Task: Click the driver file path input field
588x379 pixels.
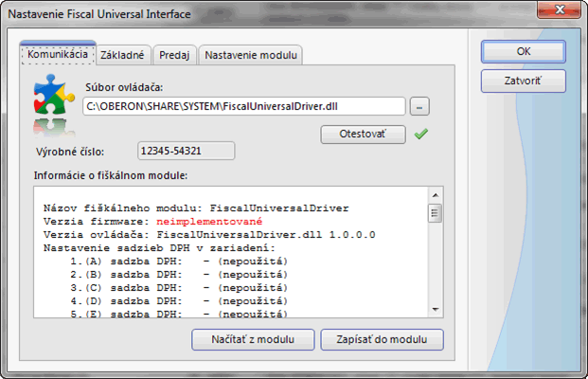Action: coord(243,106)
